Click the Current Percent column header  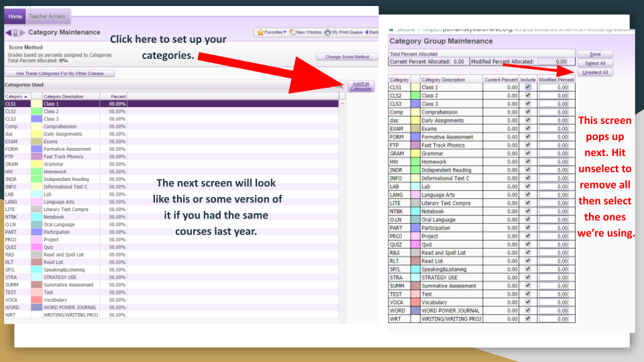[x=500, y=80]
